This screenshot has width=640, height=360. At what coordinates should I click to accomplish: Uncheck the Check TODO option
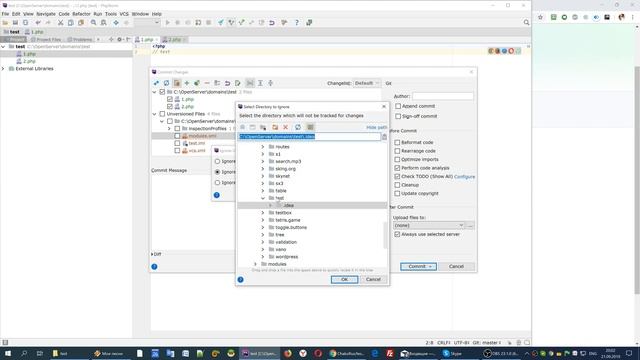click(x=397, y=177)
